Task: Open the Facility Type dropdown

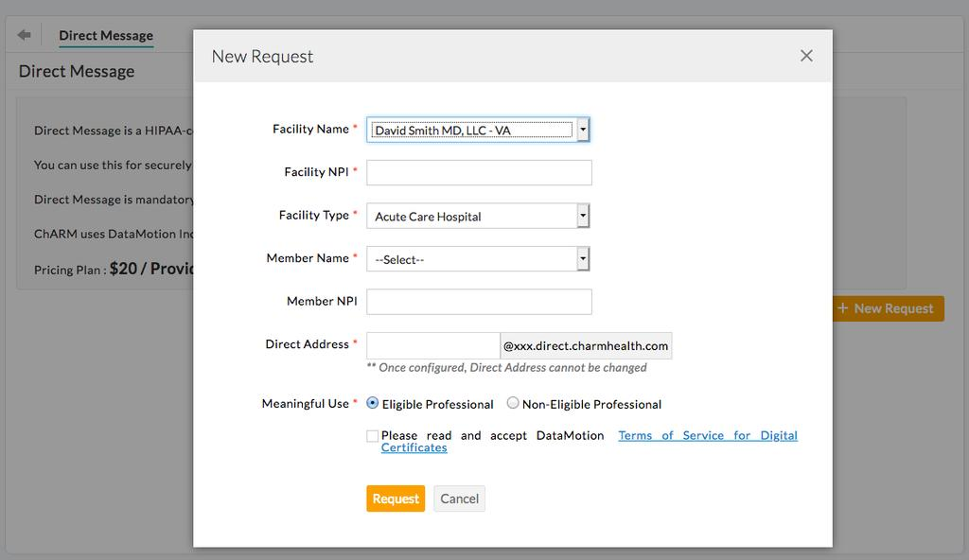Action: [581, 215]
